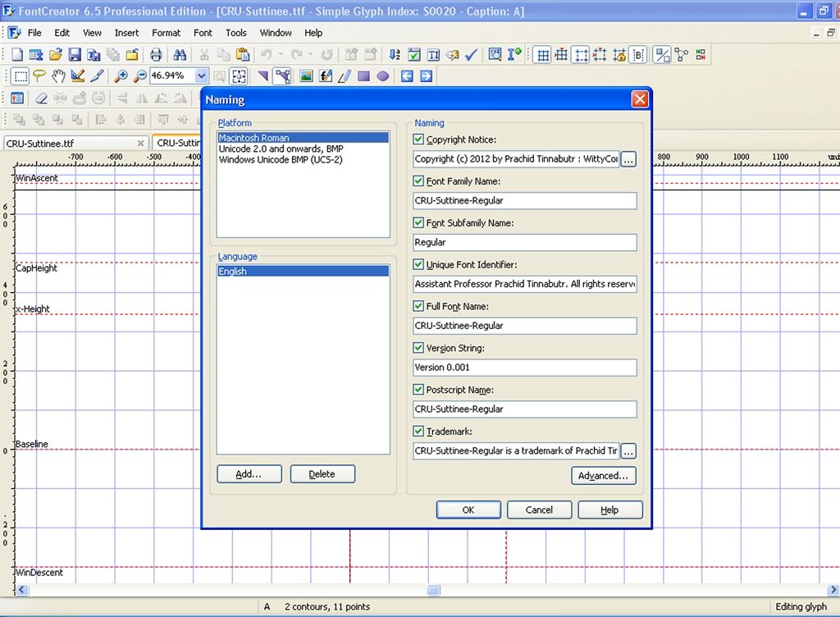
Task: Click the Print icon in toolbar
Action: [x=156, y=55]
